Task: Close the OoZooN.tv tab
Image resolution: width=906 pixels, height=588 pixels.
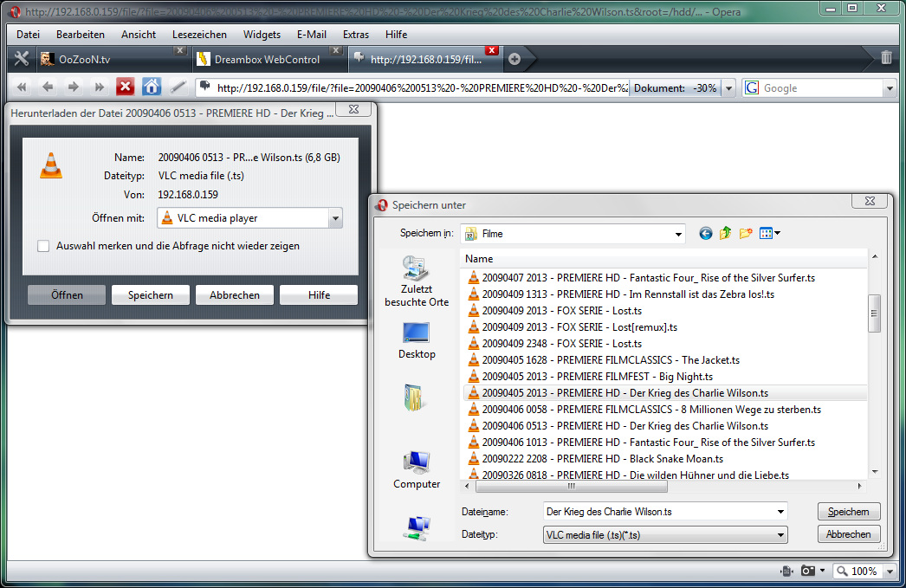Action: point(180,51)
